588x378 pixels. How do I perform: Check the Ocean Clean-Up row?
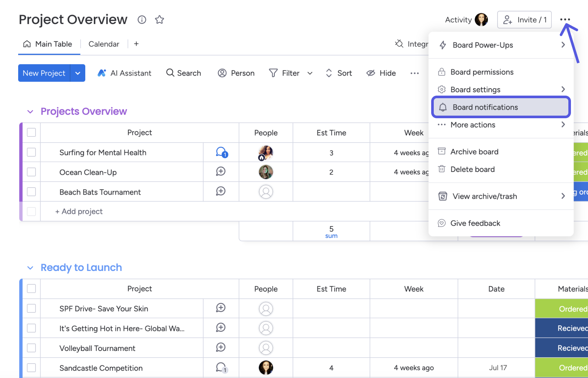(32, 172)
